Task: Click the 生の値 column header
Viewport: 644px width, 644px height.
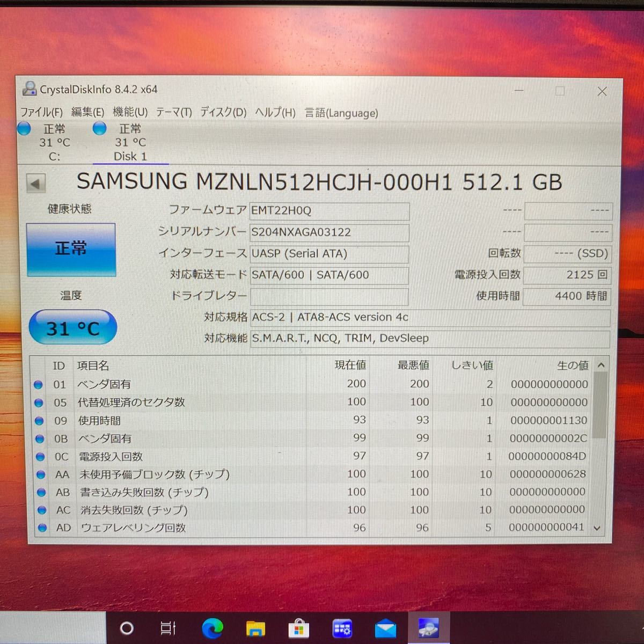Action: tap(573, 365)
